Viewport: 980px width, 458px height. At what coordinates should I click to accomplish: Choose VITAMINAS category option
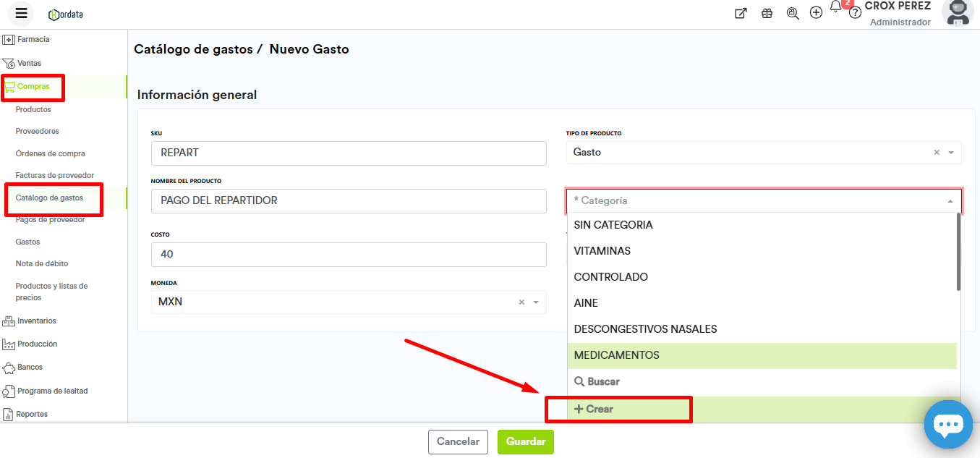[602, 251]
